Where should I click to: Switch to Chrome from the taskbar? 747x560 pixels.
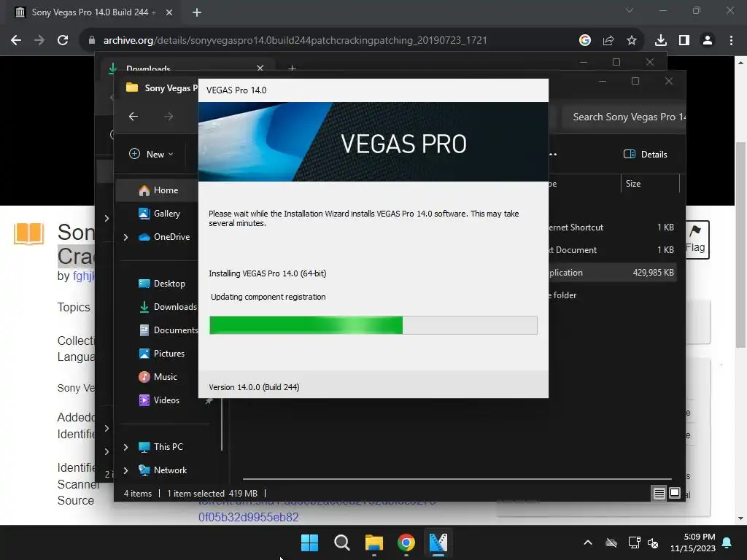[x=406, y=542]
